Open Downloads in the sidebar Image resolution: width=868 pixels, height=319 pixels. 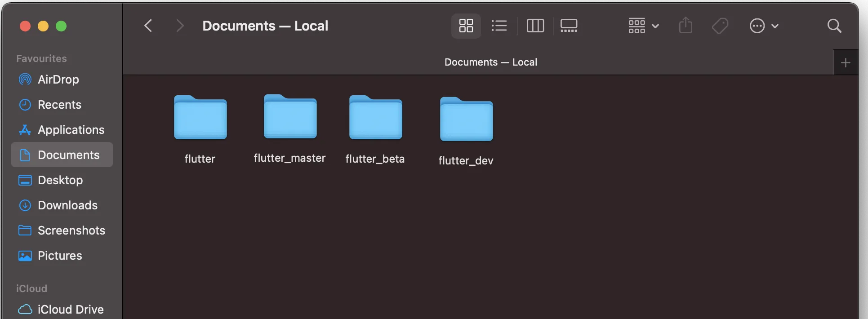[x=62, y=205]
